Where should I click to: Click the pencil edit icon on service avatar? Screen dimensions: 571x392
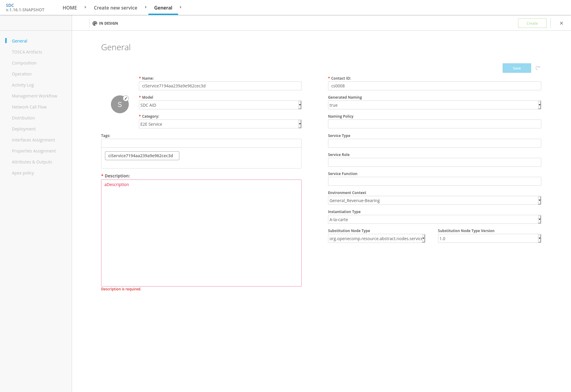tap(126, 98)
